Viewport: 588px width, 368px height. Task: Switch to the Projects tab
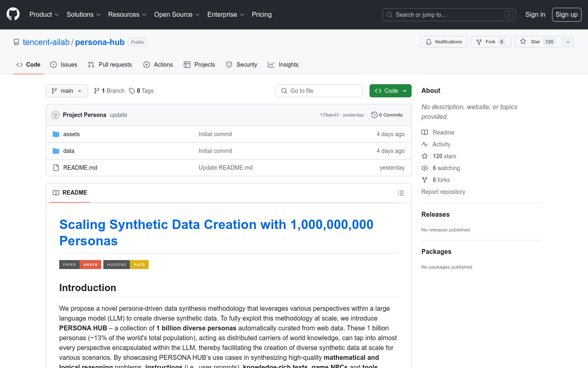pyautogui.click(x=199, y=65)
